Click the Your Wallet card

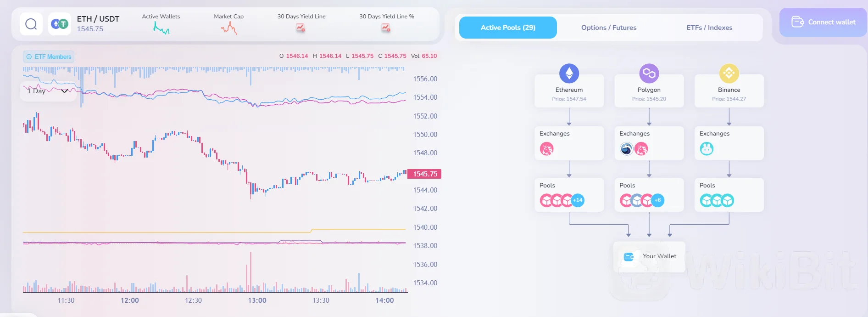[649, 256]
